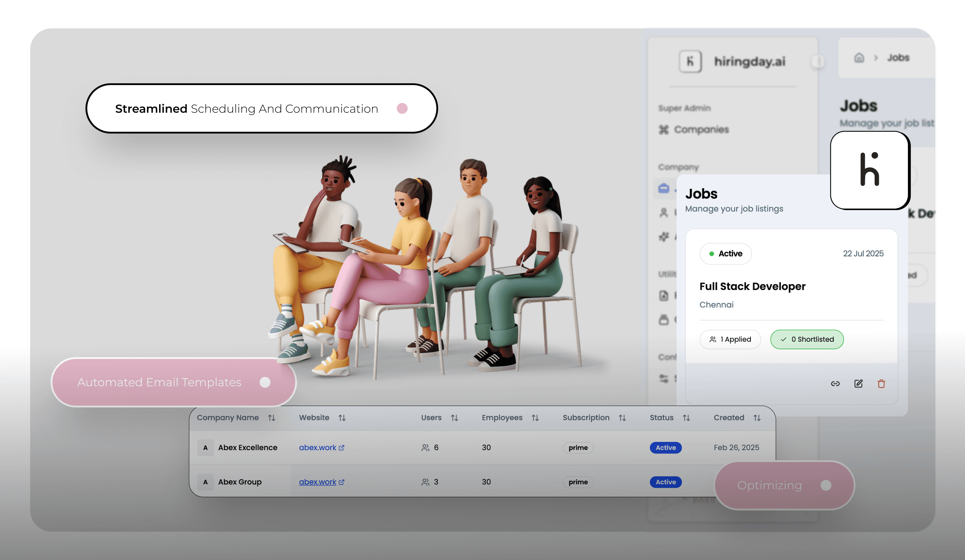Viewport: 965px width, 560px height.
Task: Select the Jobs breadcrumb item
Action: pos(898,58)
